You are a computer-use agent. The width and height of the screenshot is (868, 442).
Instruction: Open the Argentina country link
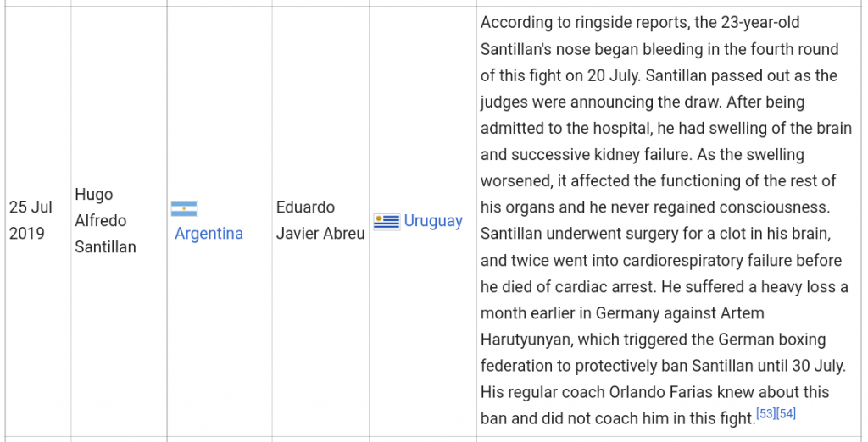[209, 234]
